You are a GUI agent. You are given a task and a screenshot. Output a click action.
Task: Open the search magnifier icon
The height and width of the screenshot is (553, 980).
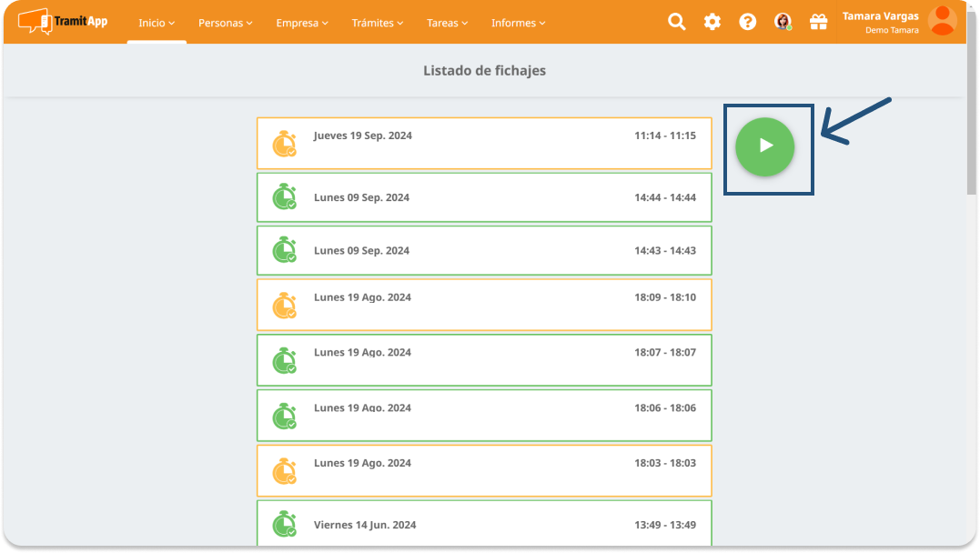[x=676, y=22]
